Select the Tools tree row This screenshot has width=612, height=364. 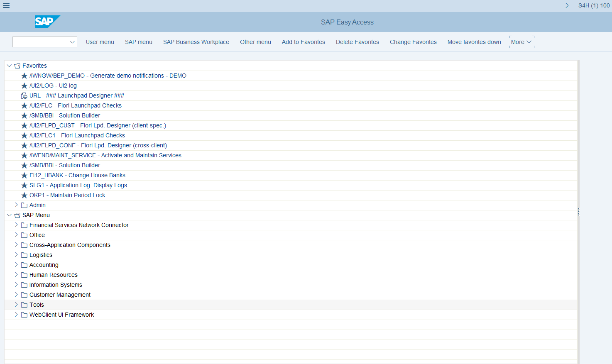pos(291,305)
